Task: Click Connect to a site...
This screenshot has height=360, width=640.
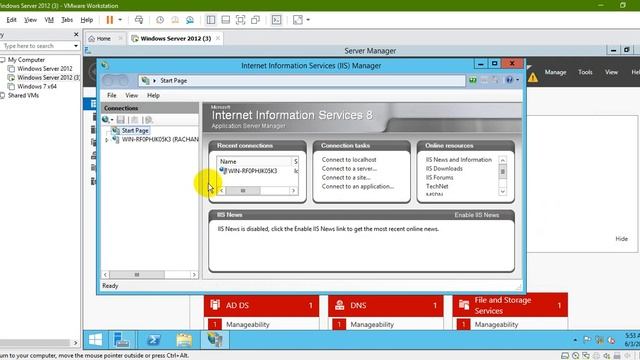Action: (x=346, y=178)
